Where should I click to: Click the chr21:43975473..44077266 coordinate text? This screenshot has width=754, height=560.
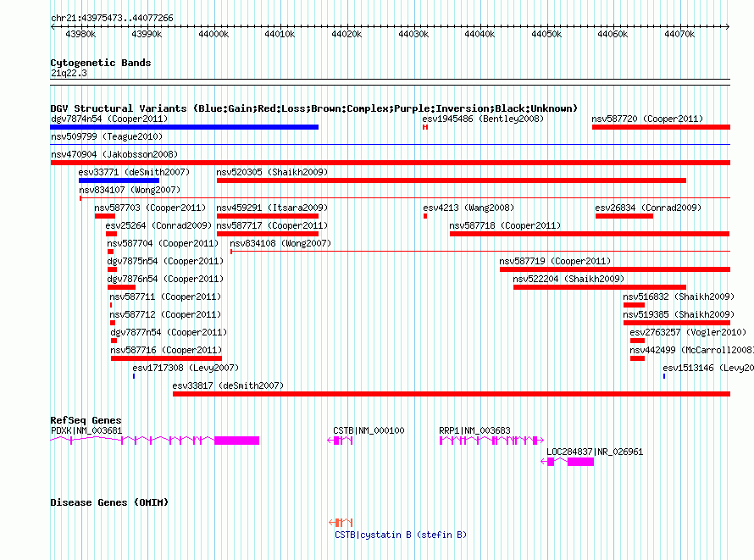(x=112, y=18)
